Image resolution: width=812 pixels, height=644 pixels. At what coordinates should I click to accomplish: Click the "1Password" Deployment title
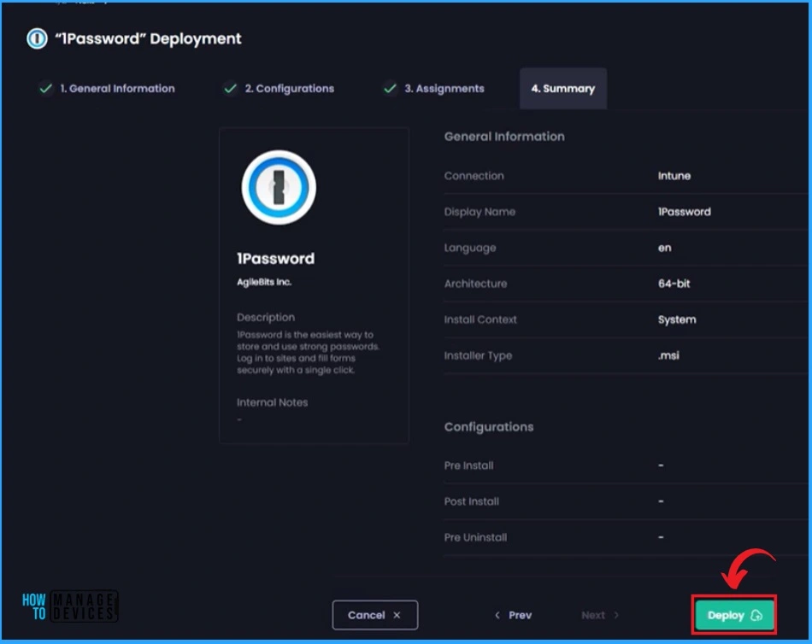(x=148, y=38)
